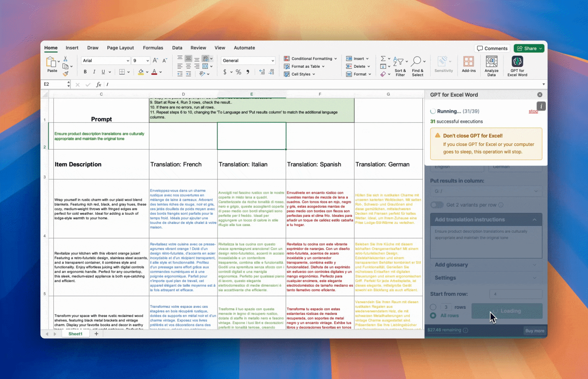Apply accounting dollar number format

[225, 72]
